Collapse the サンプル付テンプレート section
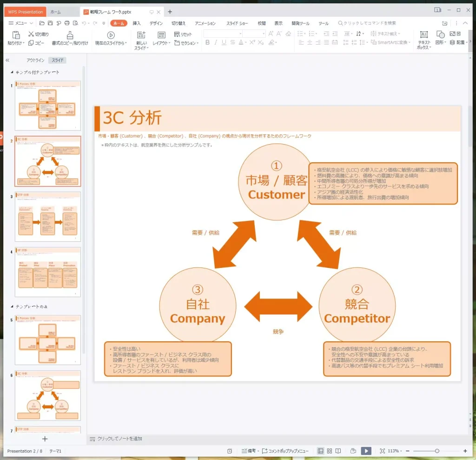This screenshot has width=476, height=460. 12,72
